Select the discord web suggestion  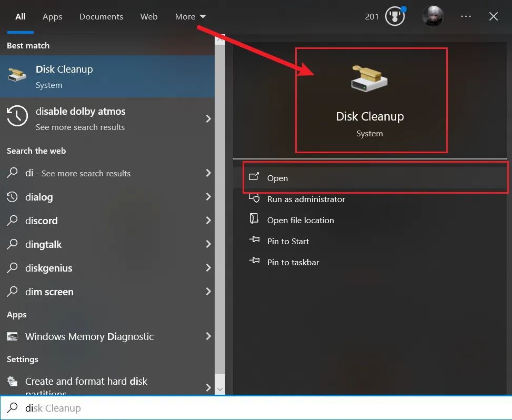[x=107, y=221]
